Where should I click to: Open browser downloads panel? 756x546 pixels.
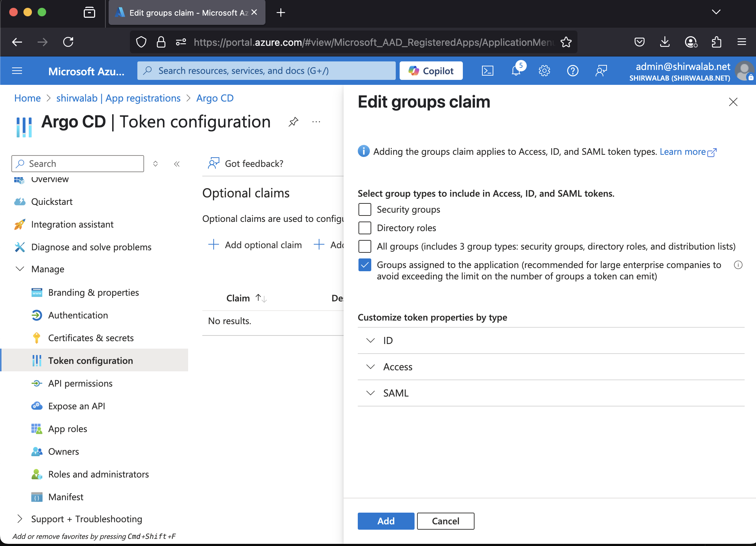point(665,42)
